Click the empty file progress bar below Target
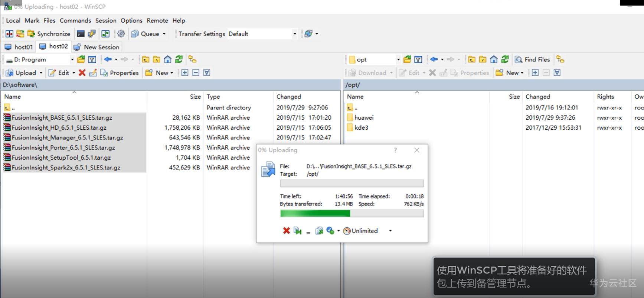 [x=352, y=184]
